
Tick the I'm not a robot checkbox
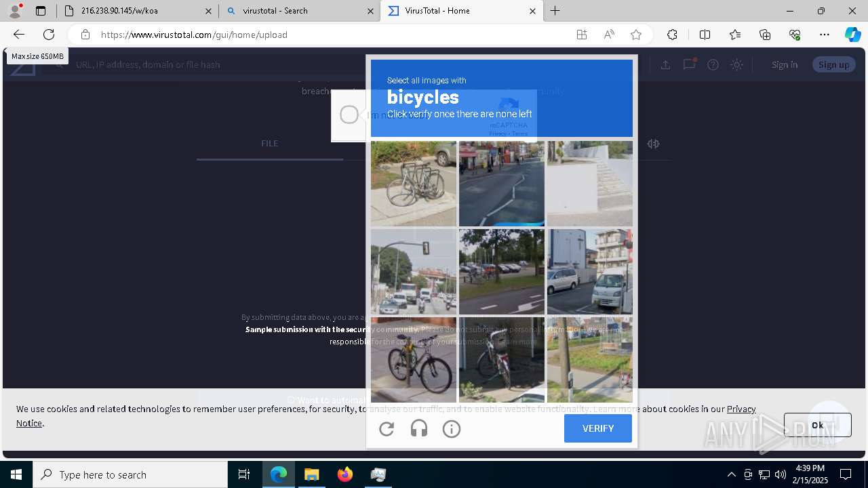349,115
